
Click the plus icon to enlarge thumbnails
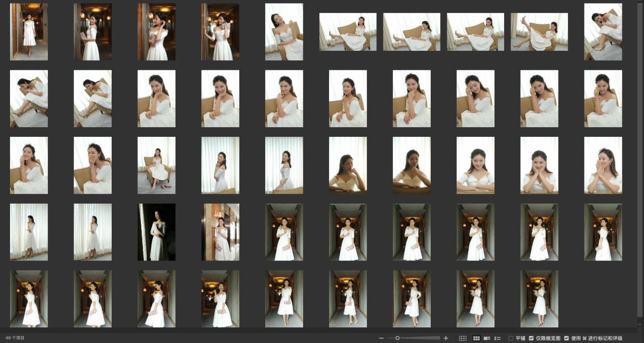[x=446, y=338]
